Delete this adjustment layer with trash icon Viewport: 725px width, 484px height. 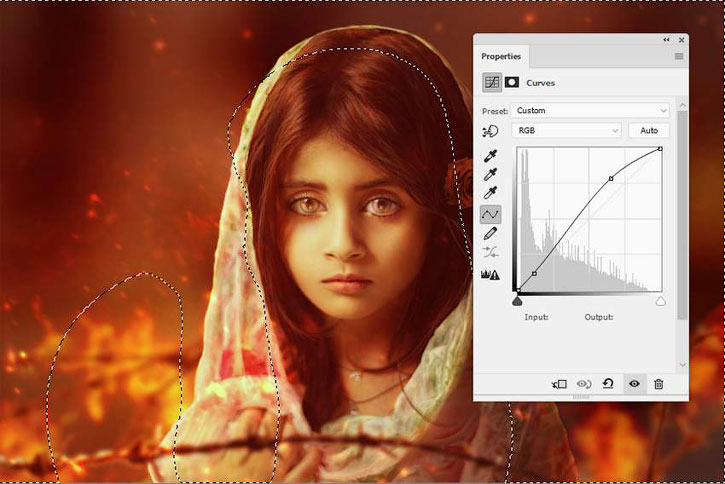point(658,384)
